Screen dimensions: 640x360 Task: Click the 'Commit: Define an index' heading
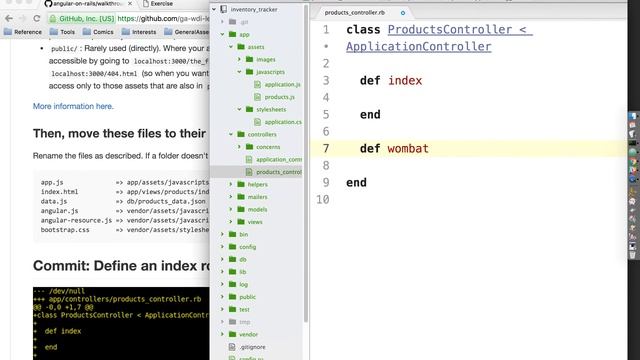pyautogui.click(x=121, y=266)
